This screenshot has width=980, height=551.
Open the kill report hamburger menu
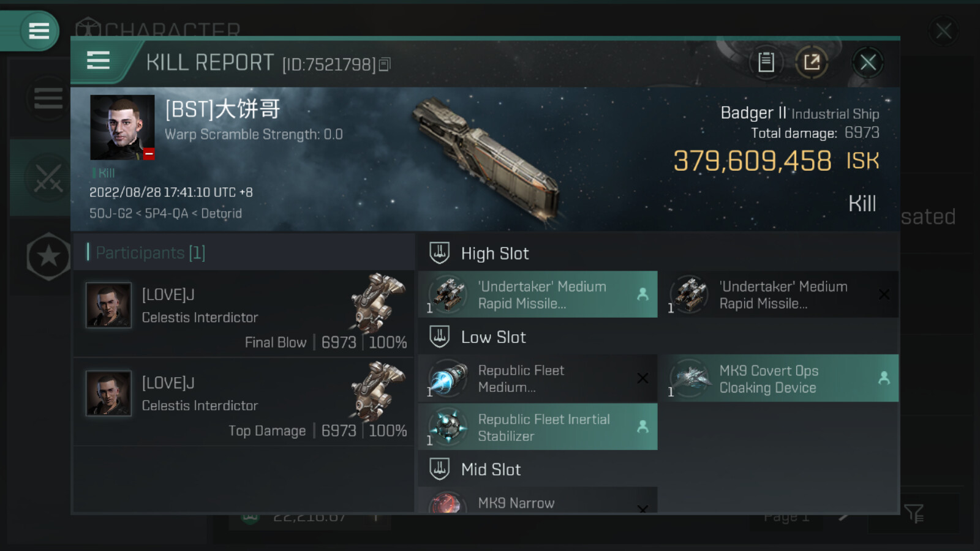(x=99, y=61)
